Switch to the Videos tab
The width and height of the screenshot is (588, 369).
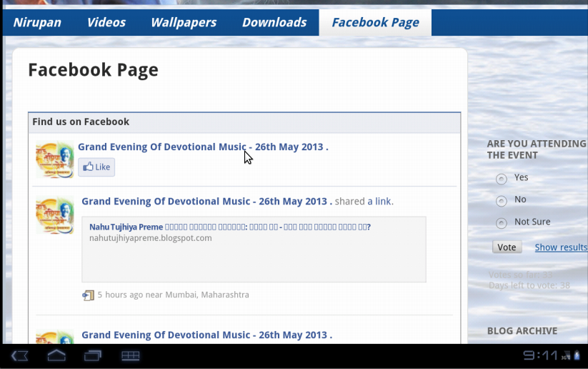tap(106, 22)
